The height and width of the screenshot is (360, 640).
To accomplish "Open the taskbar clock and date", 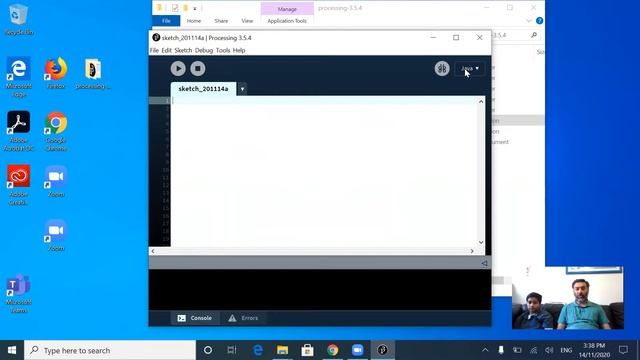I will pos(594,350).
